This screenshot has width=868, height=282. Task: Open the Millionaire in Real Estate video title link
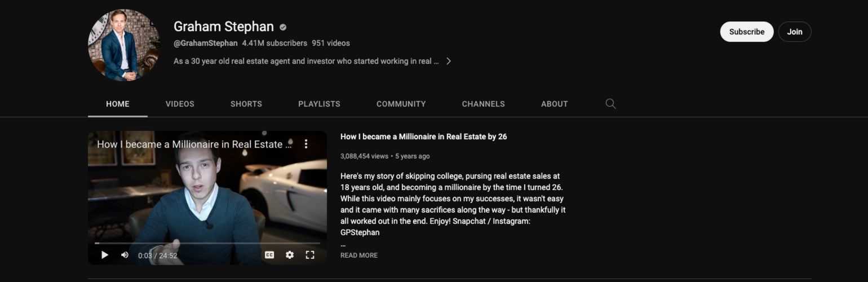click(423, 136)
